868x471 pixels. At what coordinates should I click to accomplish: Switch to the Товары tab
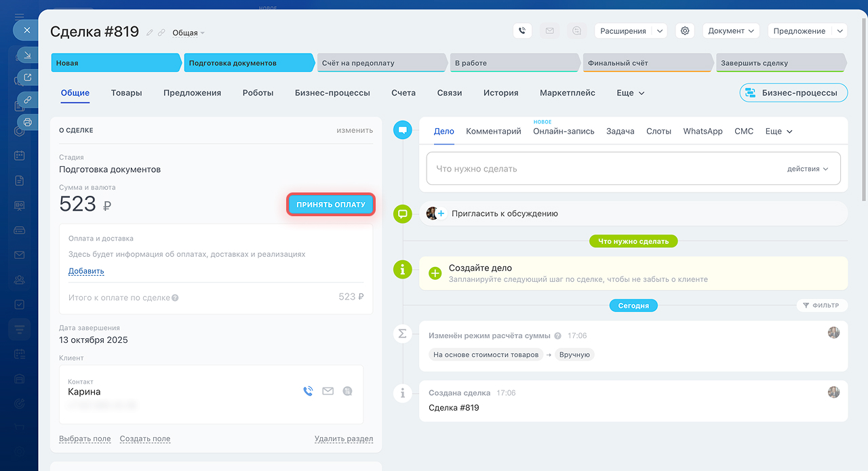point(126,93)
